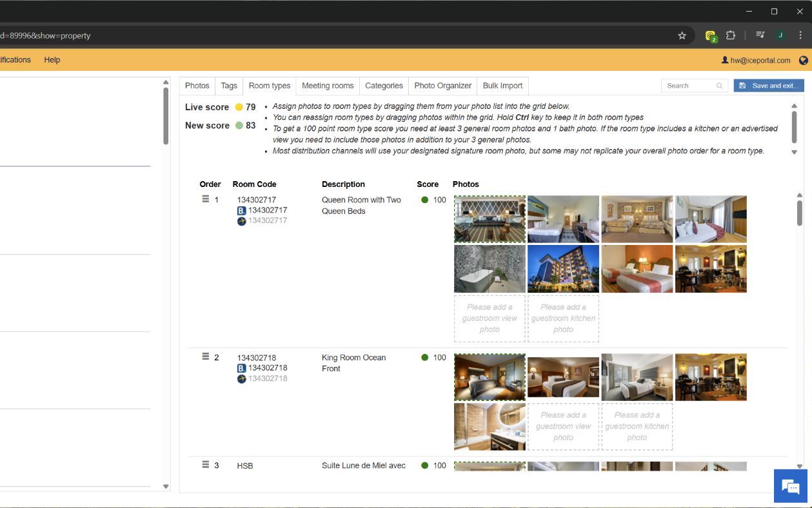Click the globe language icon

[x=803, y=60]
